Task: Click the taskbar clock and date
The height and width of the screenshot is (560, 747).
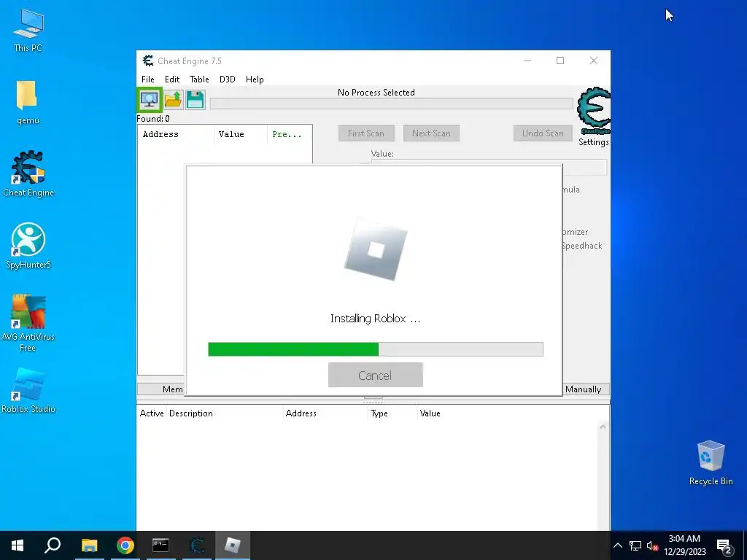Action: coord(684,545)
